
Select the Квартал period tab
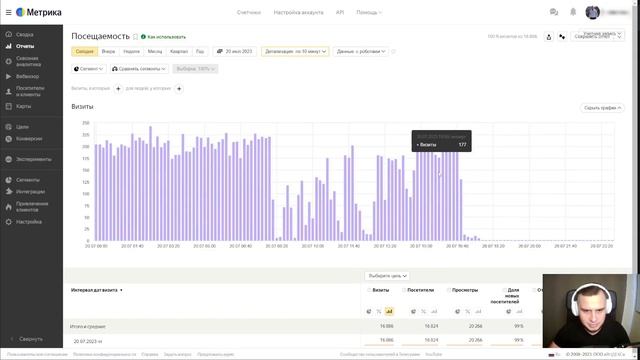[179, 51]
